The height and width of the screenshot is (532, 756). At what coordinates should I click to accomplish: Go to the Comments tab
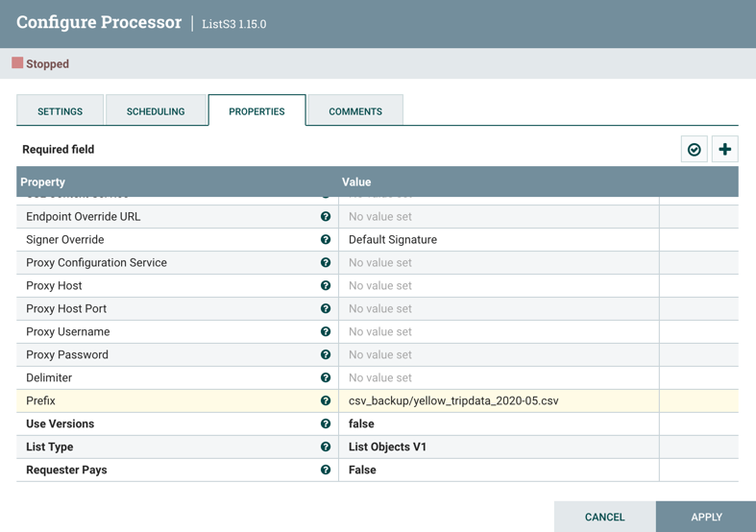tap(355, 111)
